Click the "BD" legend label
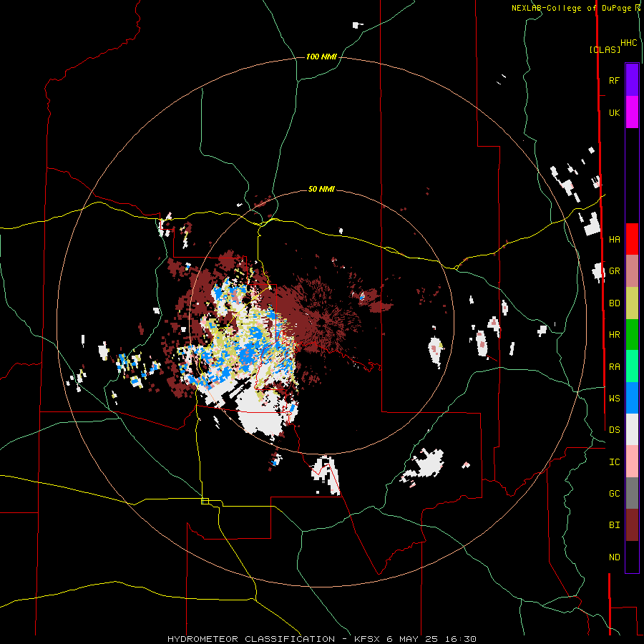This screenshot has width=644, height=644. (x=614, y=303)
